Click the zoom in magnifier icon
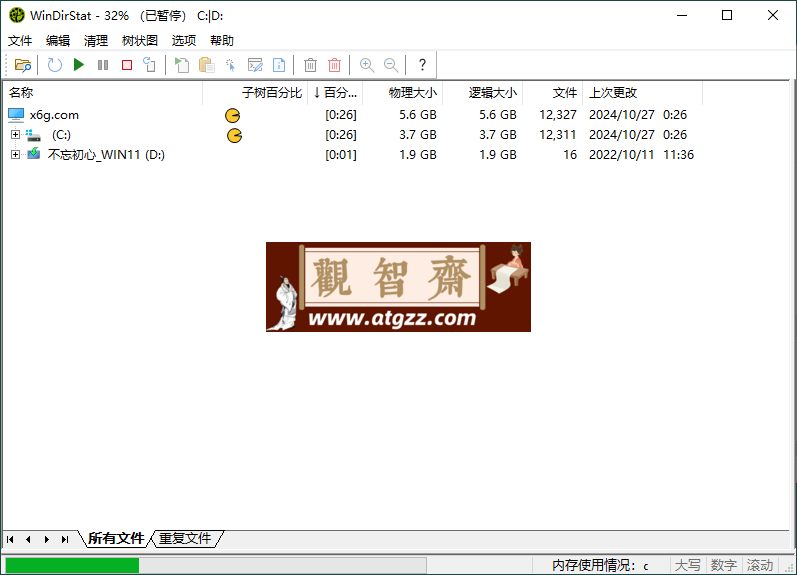The image size is (797, 575). 366,65
